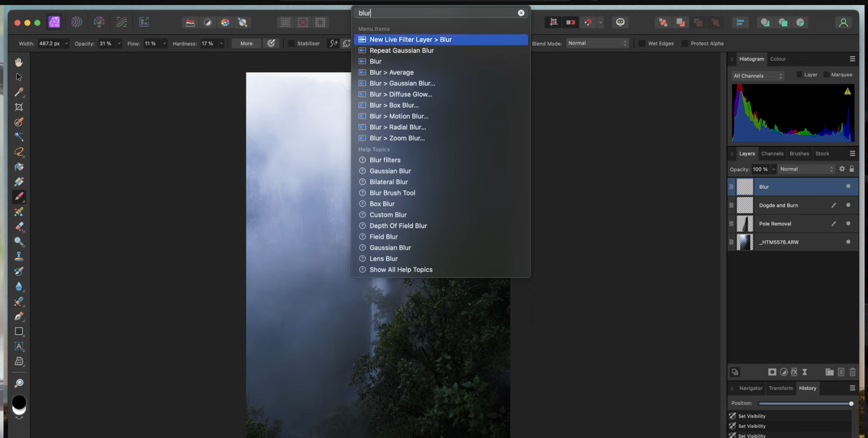Select the Pen tool
Screen dimensions: 868x438
pos(19,316)
